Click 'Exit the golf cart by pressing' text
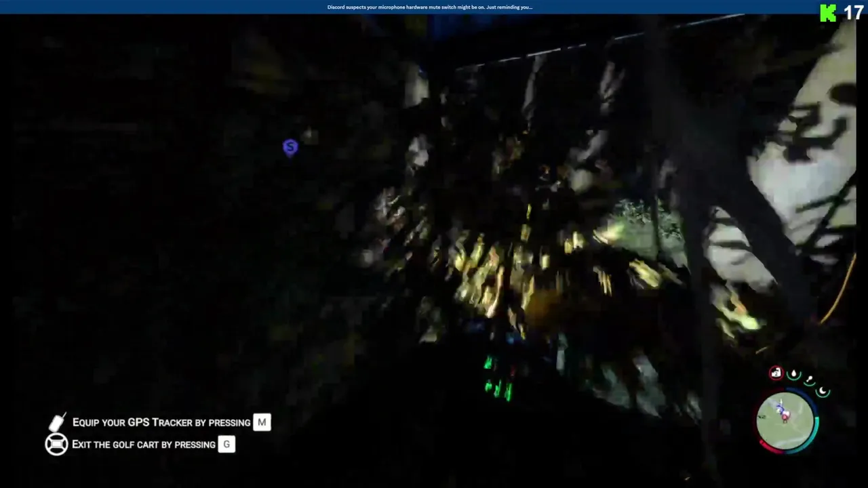This screenshot has height=488, width=868. (x=144, y=445)
